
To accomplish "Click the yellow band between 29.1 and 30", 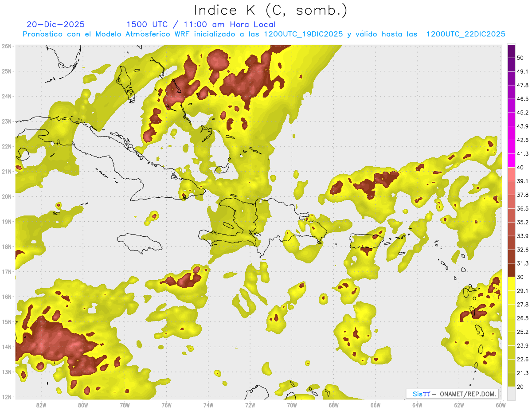I will [511, 284].
